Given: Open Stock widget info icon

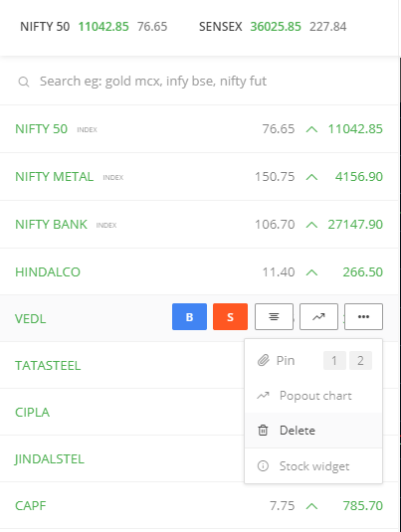Looking at the screenshot, I should click(x=263, y=465).
